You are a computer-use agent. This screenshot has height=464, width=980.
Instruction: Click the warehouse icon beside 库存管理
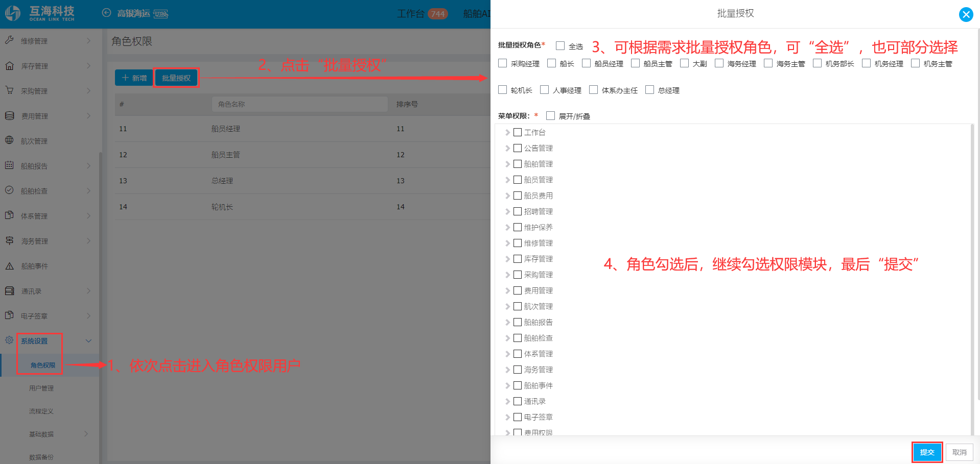click(9, 65)
